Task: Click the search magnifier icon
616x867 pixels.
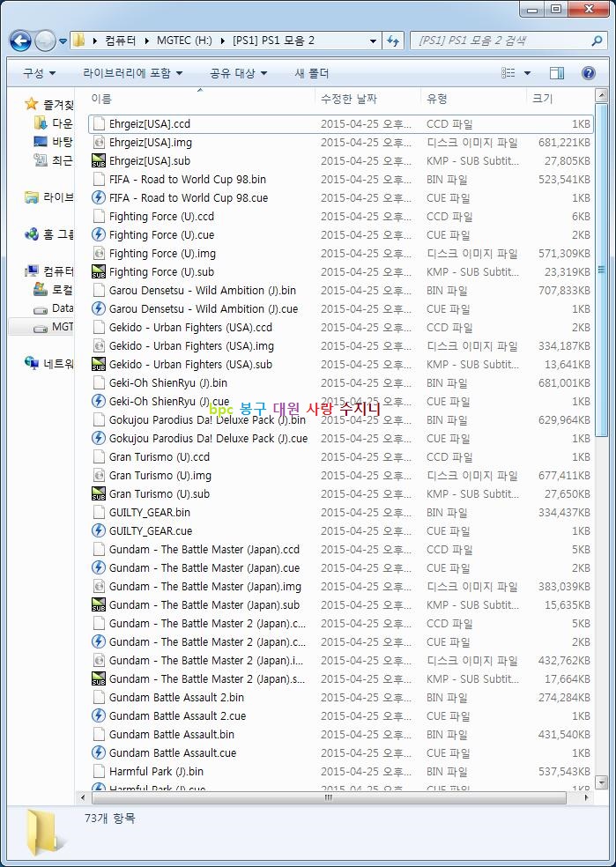Action: point(597,41)
